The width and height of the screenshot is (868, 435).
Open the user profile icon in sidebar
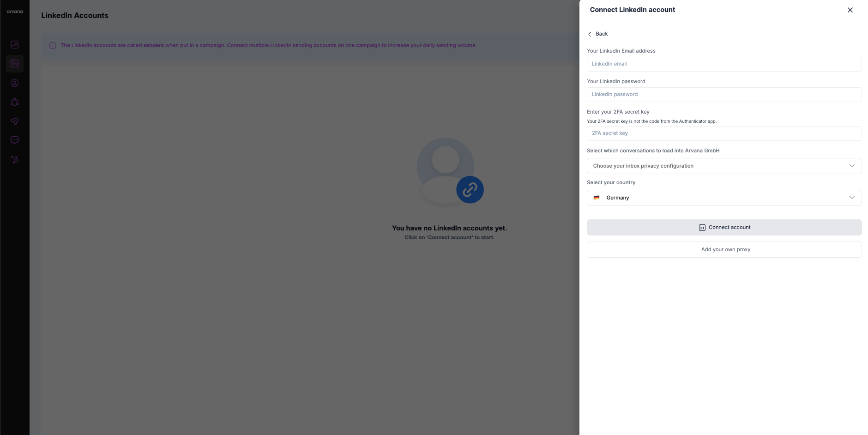(x=15, y=83)
